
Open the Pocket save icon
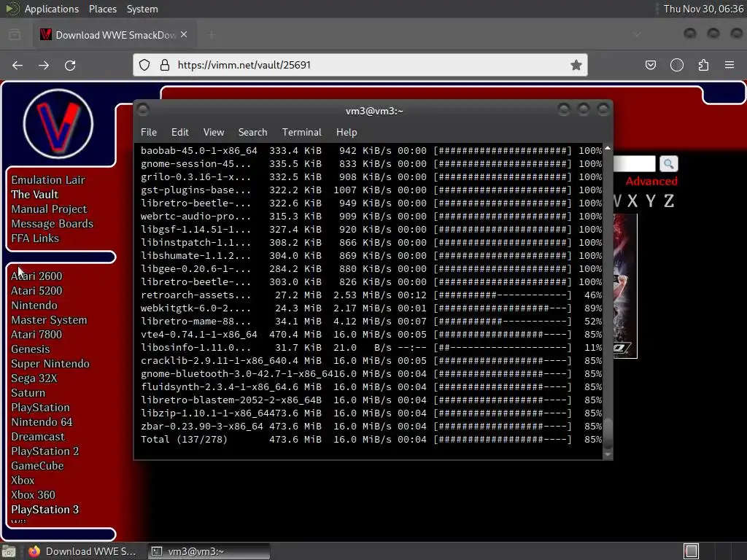[650, 65]
